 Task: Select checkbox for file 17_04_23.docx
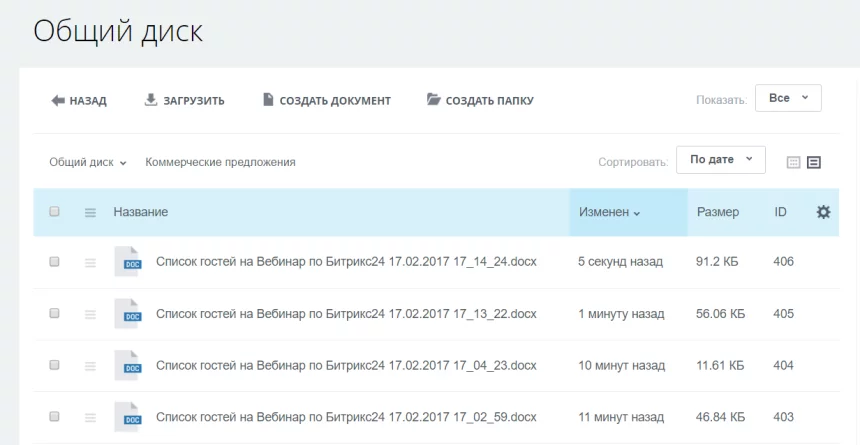(55, 366)
